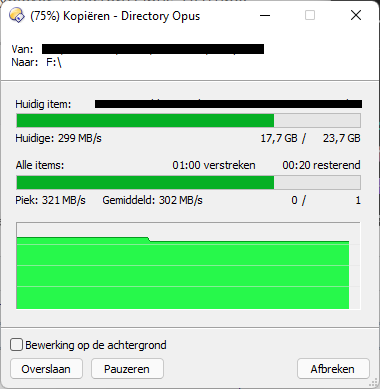This screenshot has width=380, height=389.
Task: Click the (75%) Kopiëren title text
Action: [x=70, y=16]
